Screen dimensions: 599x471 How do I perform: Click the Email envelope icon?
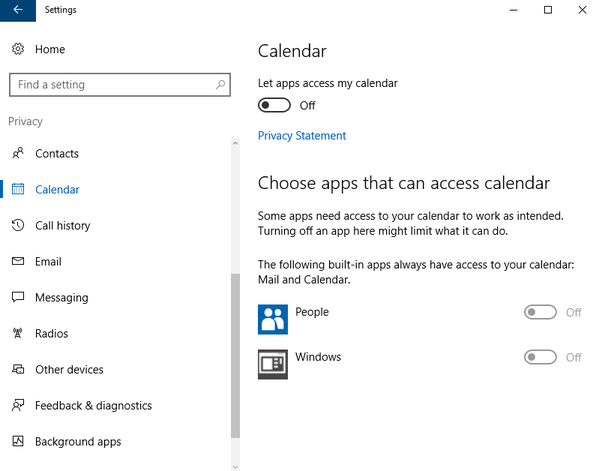pos(18,261)
